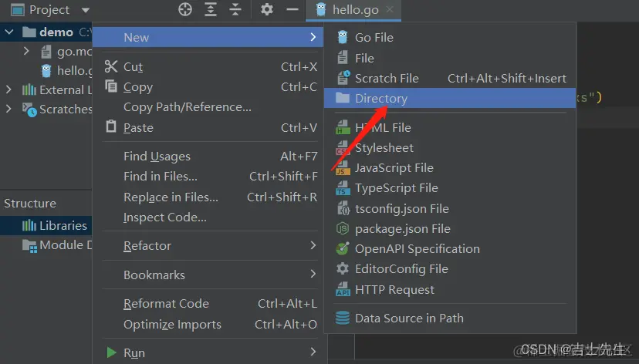The image size is (639, 364).
Task: Select Find Usages menu entry
Action: pos(208,157)
